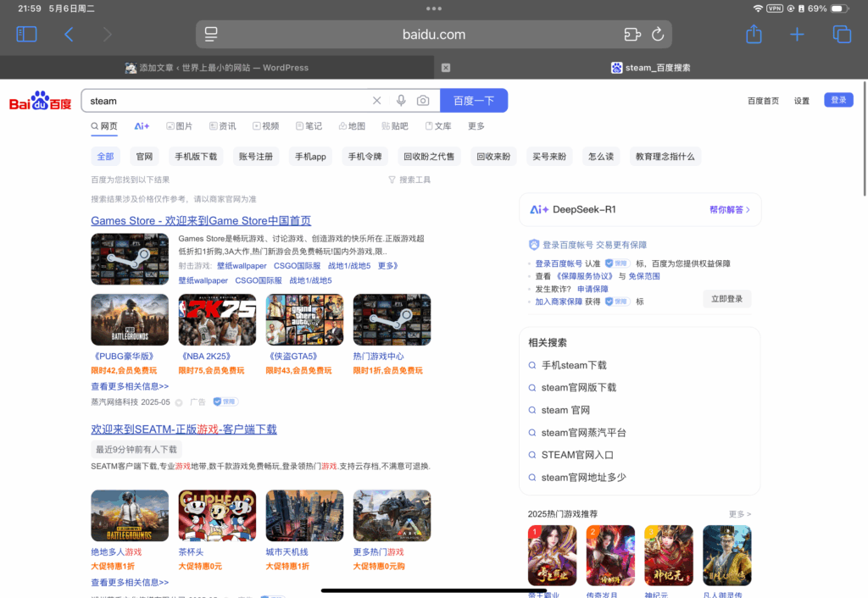The image size is (868, 598).
Task: Open the first ranked hot game thumbnail
Action: pos(552,556)
